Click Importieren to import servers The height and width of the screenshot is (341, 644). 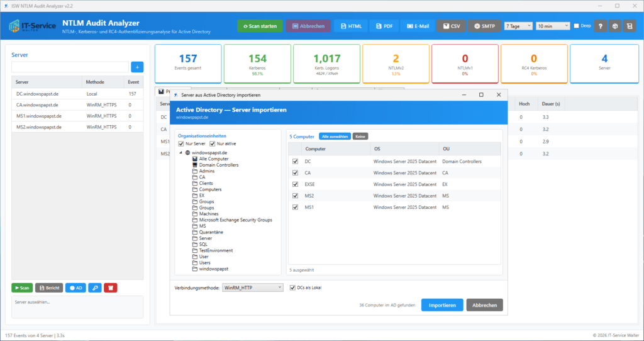click(x=442, y=305)
